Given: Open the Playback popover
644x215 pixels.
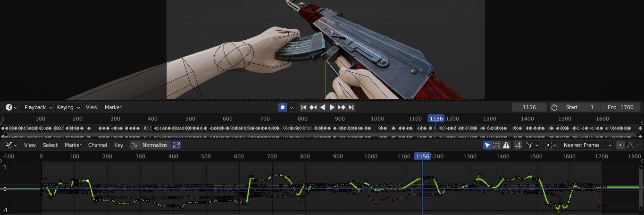Looking at the screenshot, I should point(38,107).
